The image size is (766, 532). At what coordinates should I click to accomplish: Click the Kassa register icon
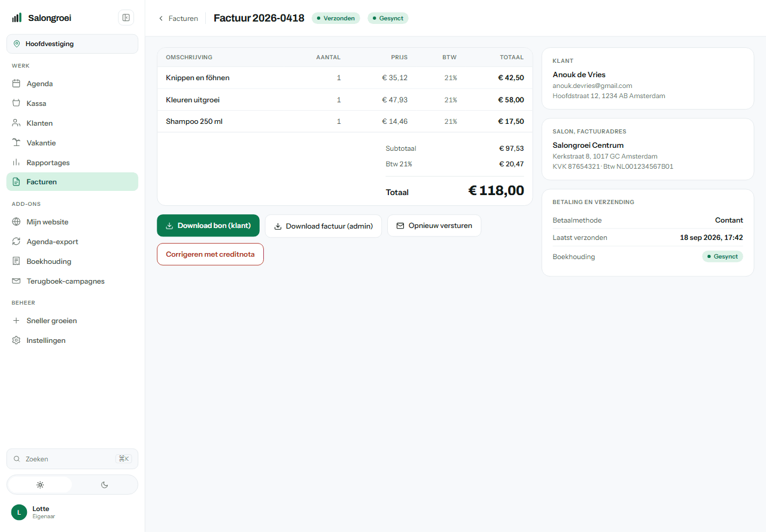tap(17, 104)
